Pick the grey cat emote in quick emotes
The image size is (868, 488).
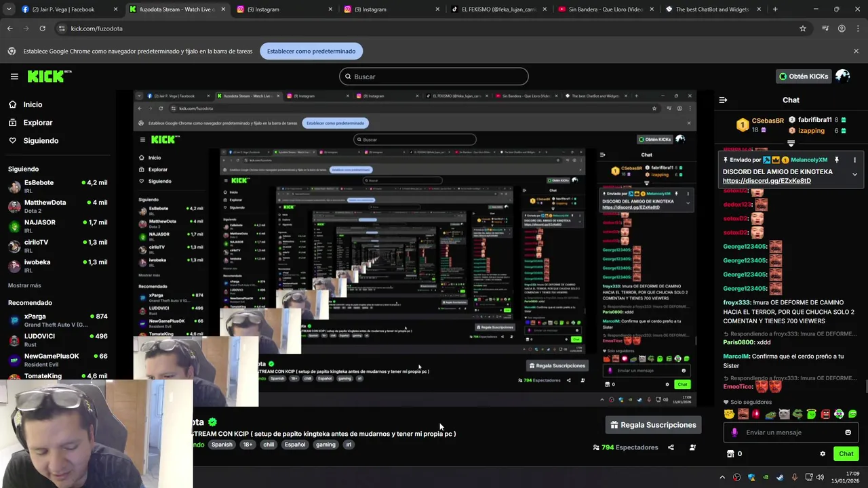[784, 414]
